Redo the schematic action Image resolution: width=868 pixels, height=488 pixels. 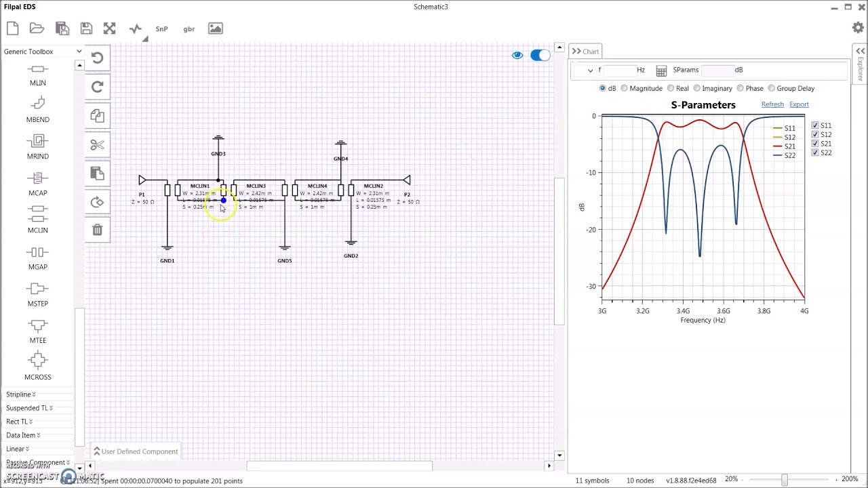(x=97, y=87)
